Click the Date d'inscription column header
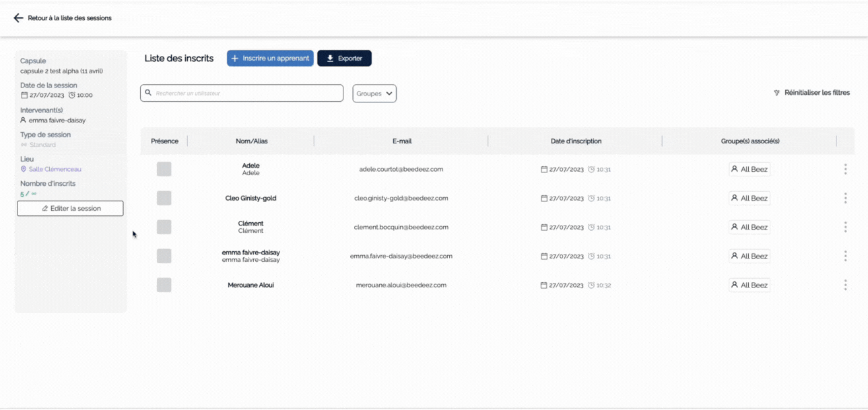This screenshot has width=868, height=410. coord(576,141)
